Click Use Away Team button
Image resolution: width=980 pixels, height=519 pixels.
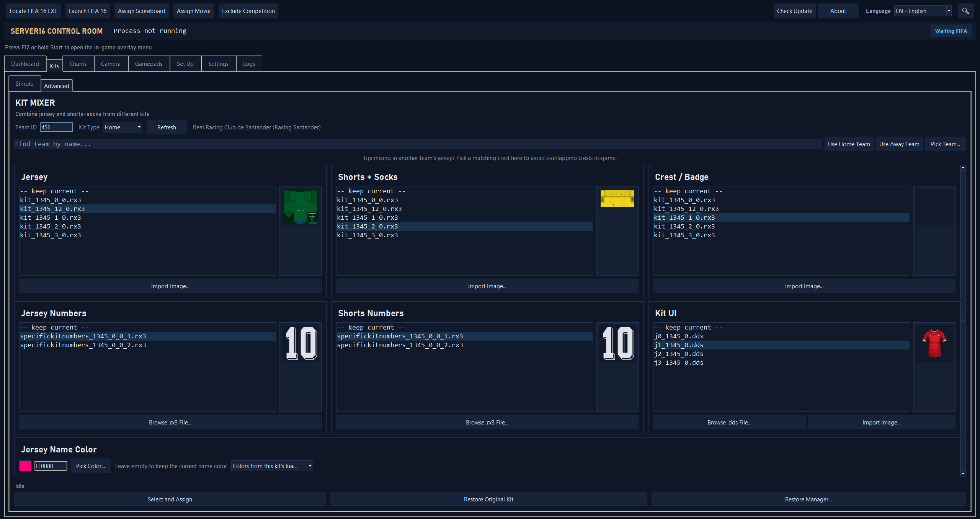(899, 144)
